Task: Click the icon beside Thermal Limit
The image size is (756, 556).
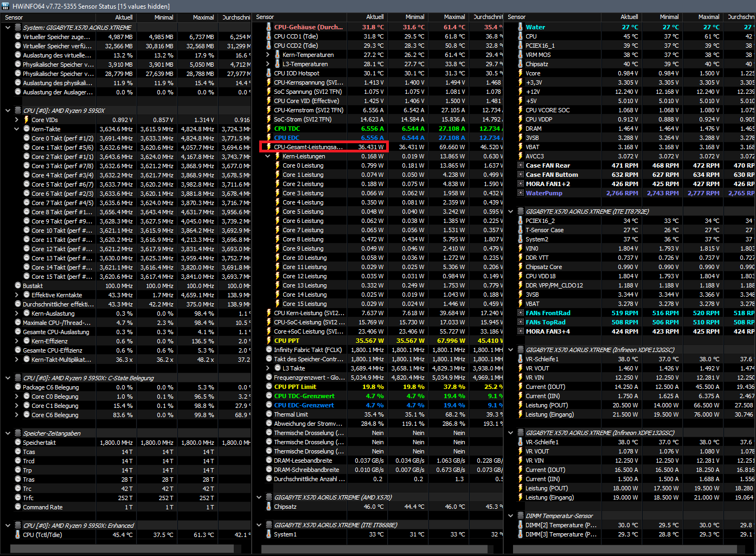Action: (x=269, y=414)
